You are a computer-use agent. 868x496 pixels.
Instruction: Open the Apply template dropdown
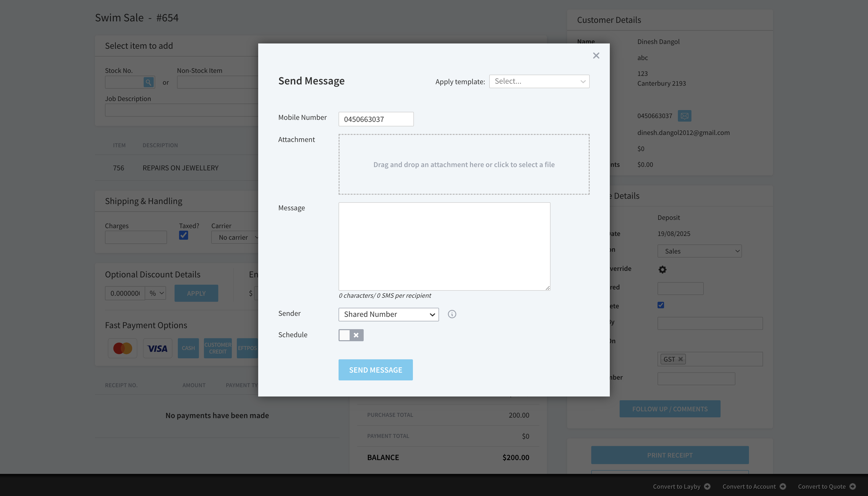tap(539, 81)
